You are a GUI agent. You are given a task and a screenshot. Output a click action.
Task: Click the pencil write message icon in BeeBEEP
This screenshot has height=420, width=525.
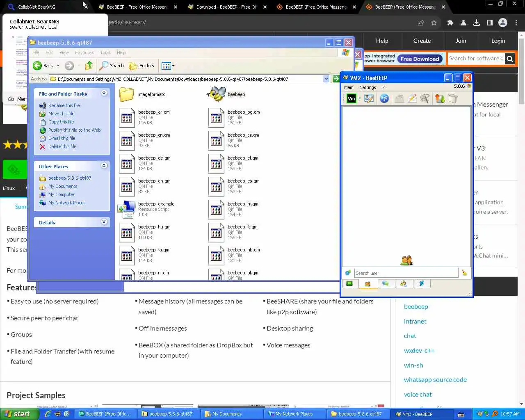pyautogui.click(x=412, y=98)
